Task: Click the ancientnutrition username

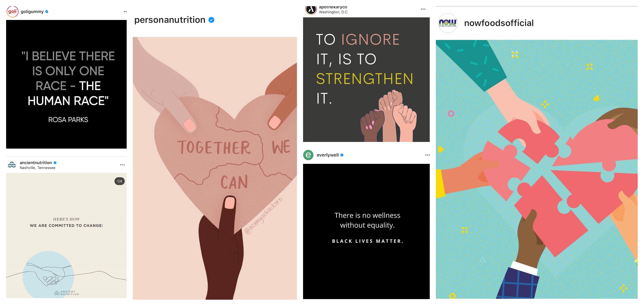Action: [36, 162]
